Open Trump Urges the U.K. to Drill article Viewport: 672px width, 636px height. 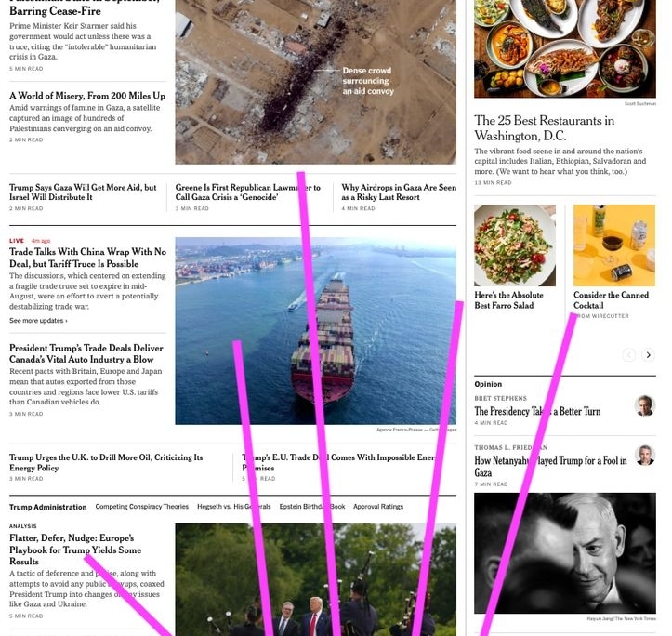[106, 462]
